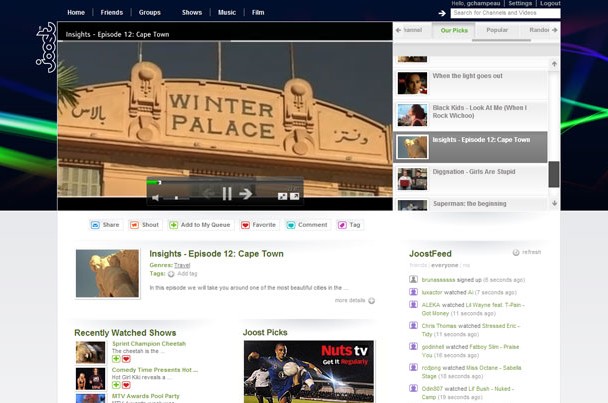Image resolution: width=608 pixels, height=403 pixels.
Task: Open the Comment button
Action: 307,225
